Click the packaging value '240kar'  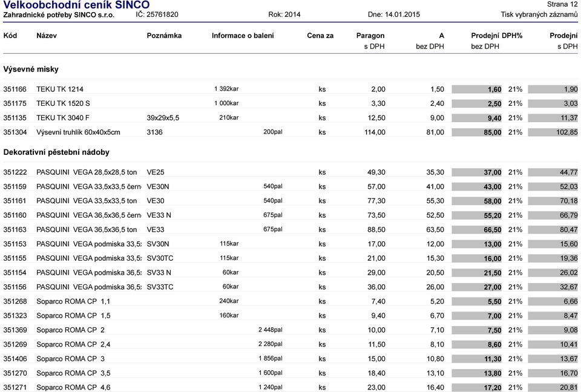tap(229, 301)
